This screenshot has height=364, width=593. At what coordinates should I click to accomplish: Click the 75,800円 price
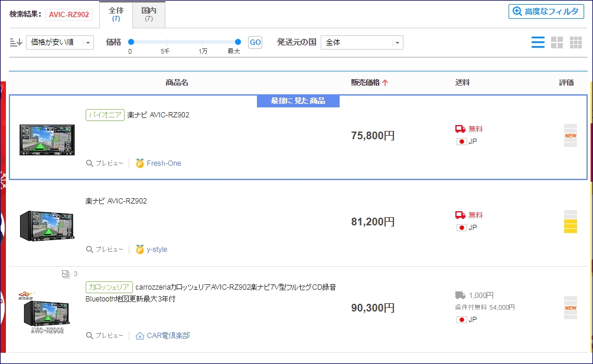coord(373,136)
